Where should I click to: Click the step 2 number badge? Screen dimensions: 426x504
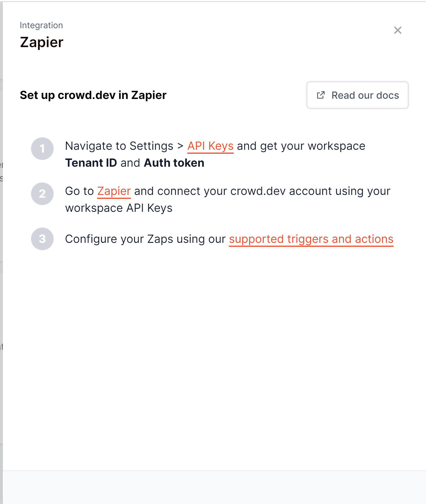point(42,194)
